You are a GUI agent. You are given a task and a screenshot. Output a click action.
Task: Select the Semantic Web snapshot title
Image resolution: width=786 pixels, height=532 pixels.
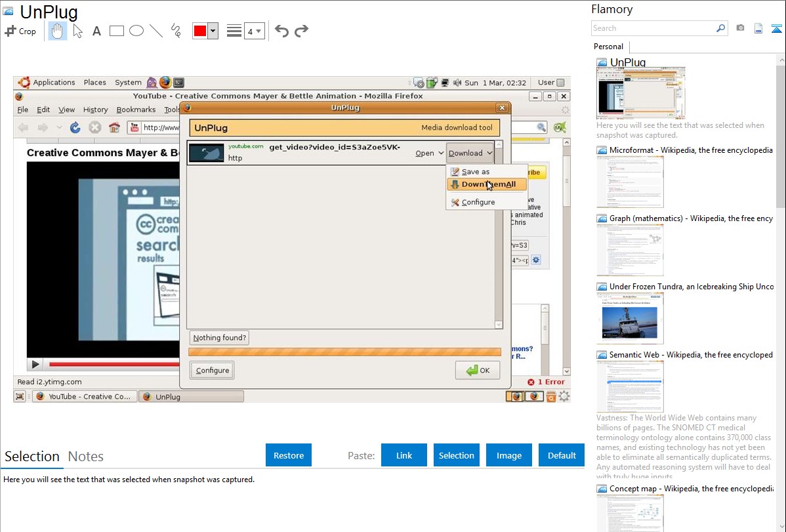point(691,354)
